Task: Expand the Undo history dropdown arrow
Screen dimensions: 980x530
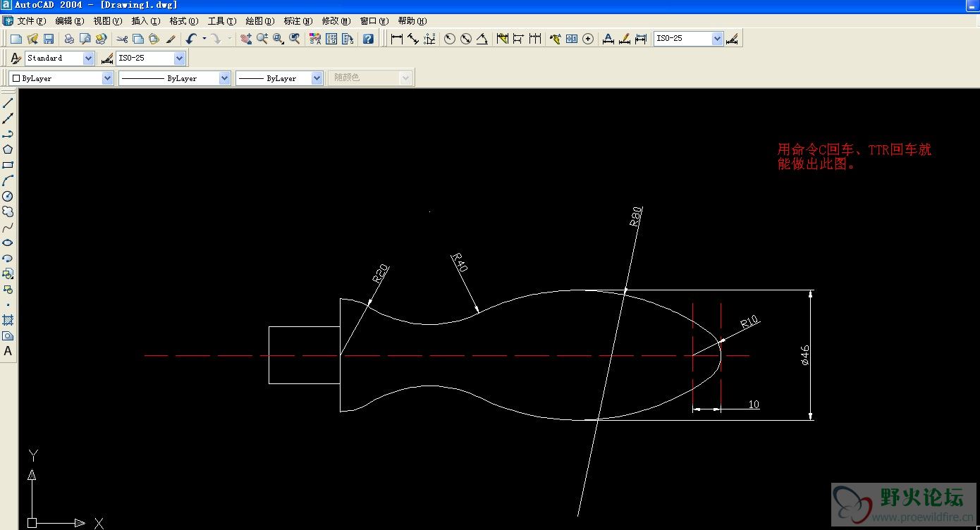Action: 204,39
